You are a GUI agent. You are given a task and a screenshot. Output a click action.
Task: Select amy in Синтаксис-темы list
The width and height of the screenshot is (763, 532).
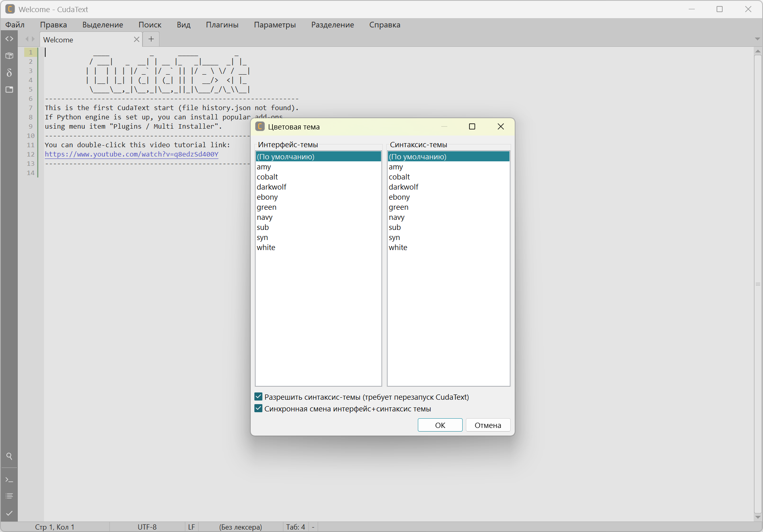pos(449,167)
